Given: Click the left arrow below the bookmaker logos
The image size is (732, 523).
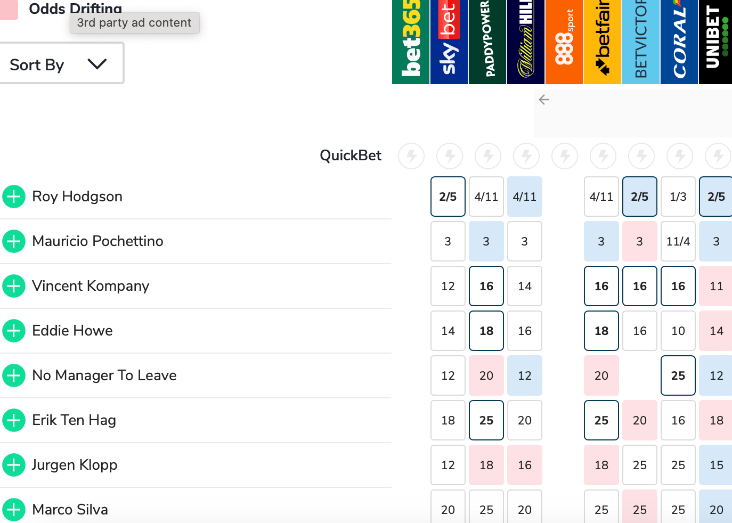Looking at the screenshot, I should [x=544, y=100].
